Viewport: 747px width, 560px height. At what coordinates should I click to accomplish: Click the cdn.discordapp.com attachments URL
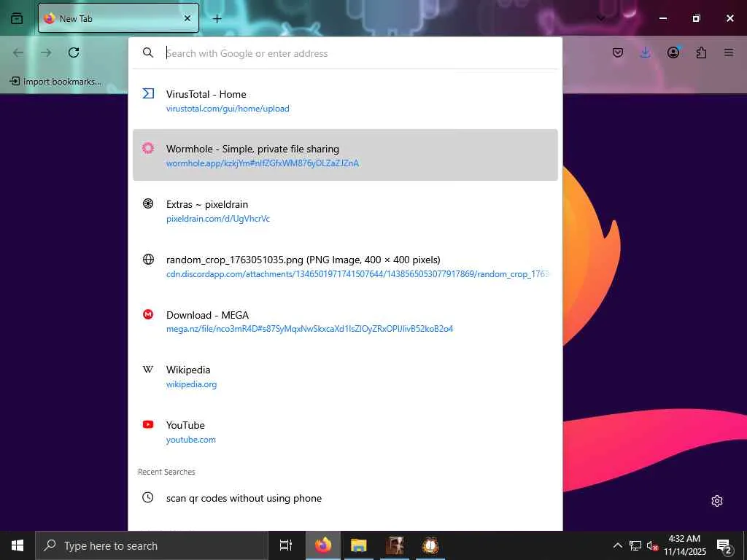click(357, 274)
